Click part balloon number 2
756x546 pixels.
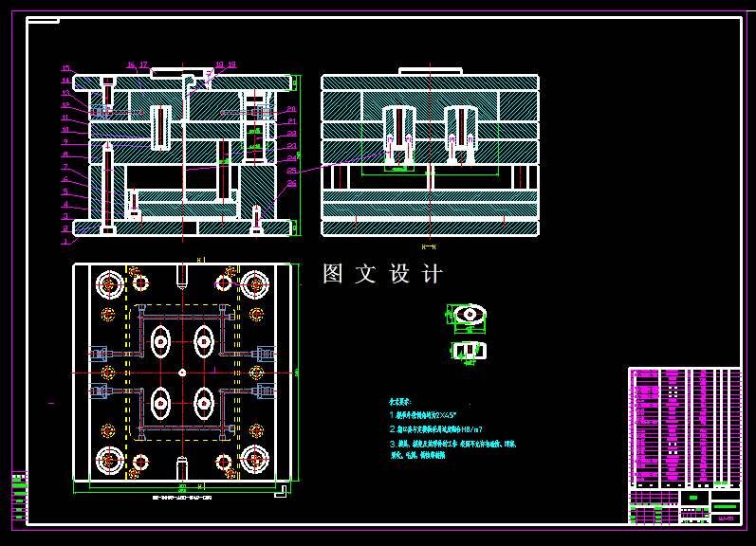click(65, 228)
